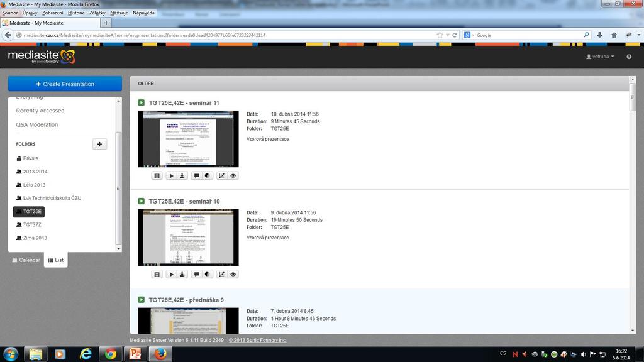This screenshot has width=644, height=362.
Task: Add a new folder with the plus button
Action: click(99, 144)
